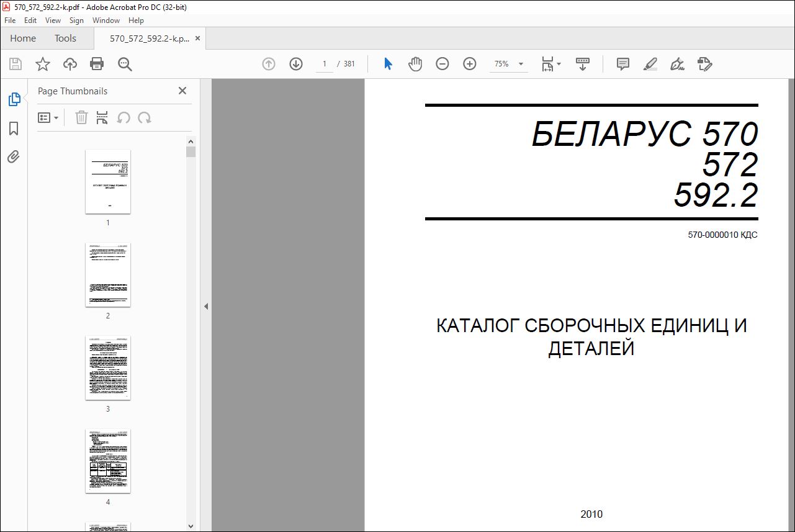Add a sticky note comment
This screenshot has width=795, height=532.
click(x=623, y=64)
